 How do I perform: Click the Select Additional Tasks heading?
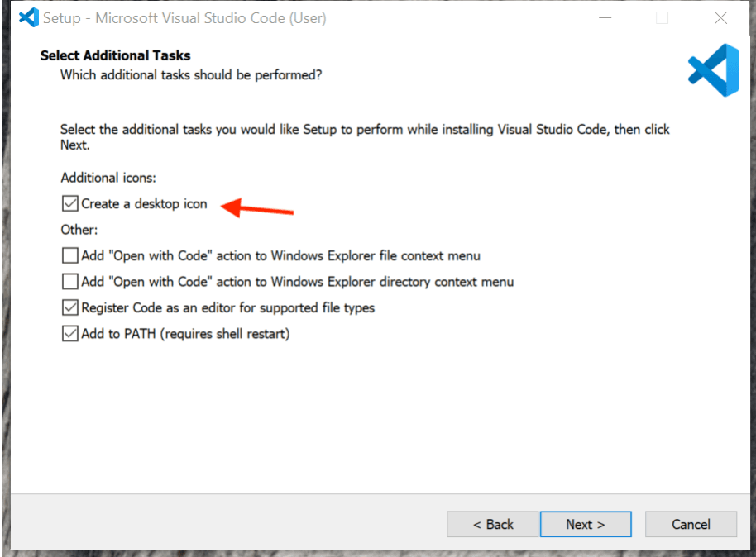(x=116, y=56)
